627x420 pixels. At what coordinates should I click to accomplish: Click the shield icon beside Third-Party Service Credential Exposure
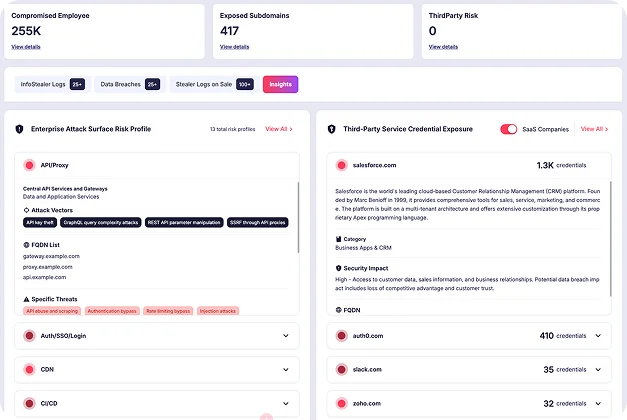click(x=331, y=129)
